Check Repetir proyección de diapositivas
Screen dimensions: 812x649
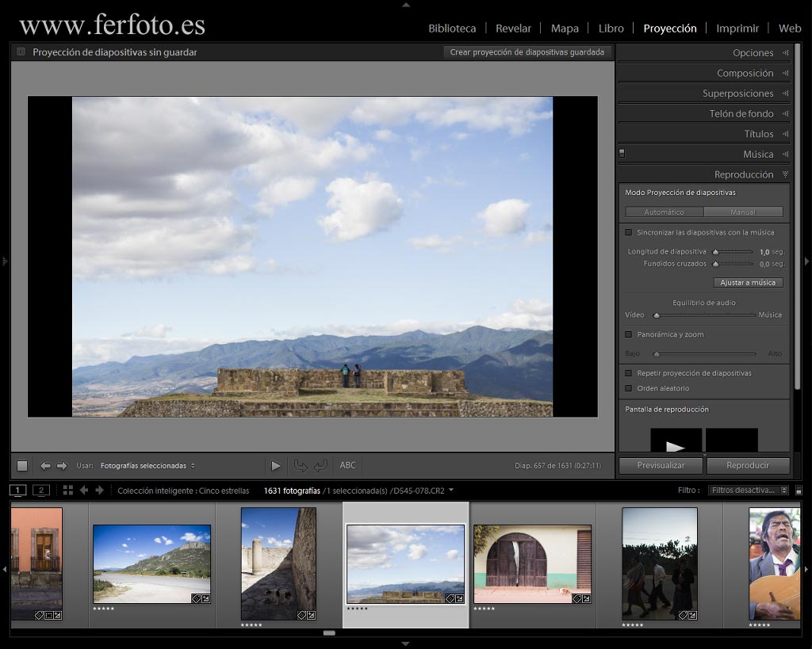point(628,373)
